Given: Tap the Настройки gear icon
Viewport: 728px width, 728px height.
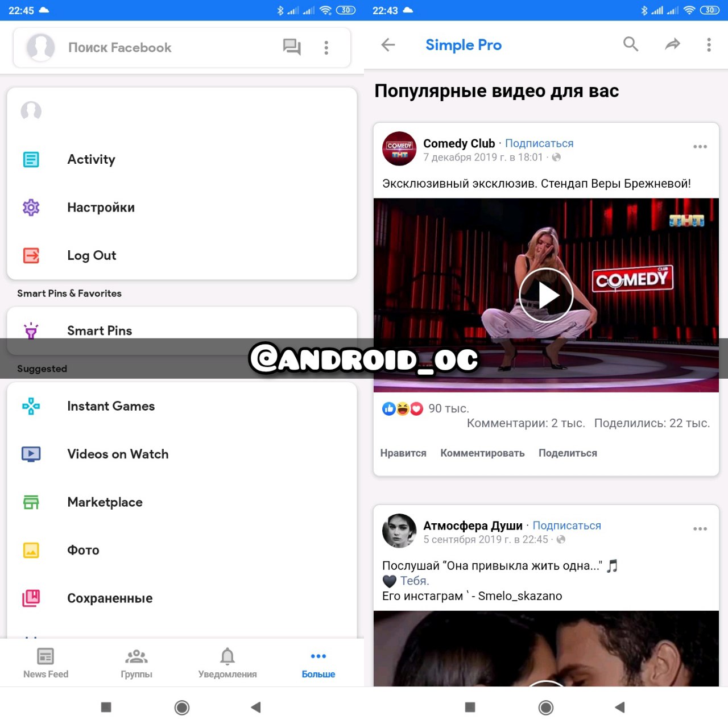Looking at the screenshot, I should (x=31, y=208).
